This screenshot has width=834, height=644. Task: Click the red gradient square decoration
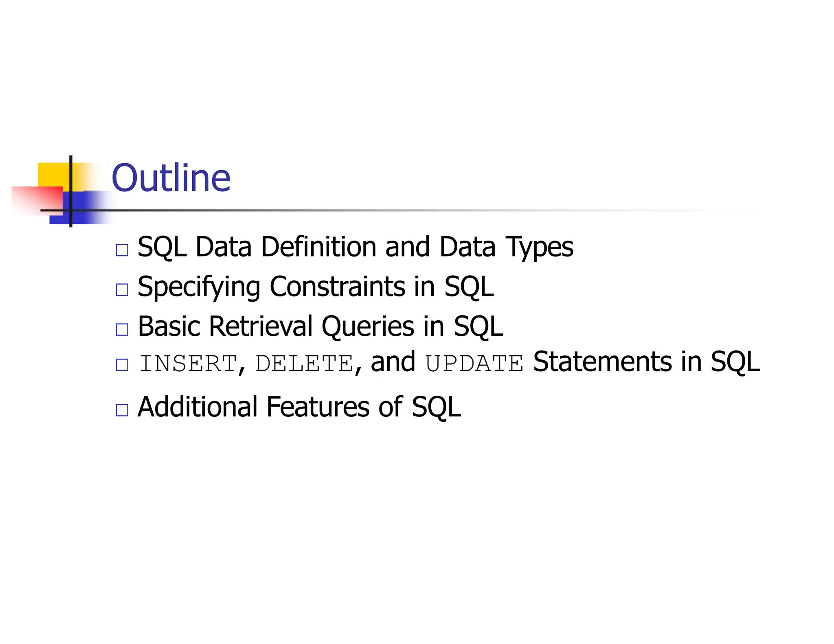pyautogui.click(x=37, y=201)
